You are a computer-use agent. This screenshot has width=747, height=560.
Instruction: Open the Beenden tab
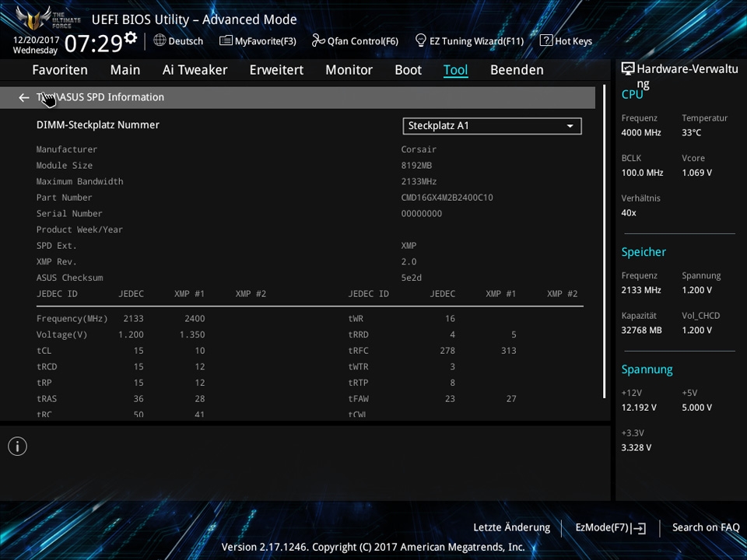coord(517,70)
